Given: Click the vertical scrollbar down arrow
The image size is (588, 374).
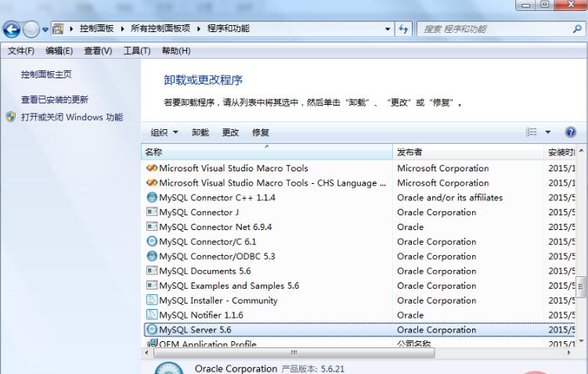Looking at the screenshot, I should [x=581, y=340].
